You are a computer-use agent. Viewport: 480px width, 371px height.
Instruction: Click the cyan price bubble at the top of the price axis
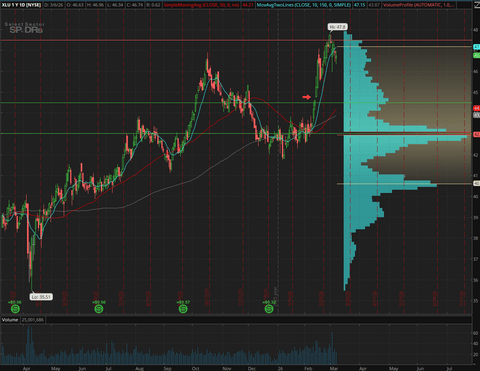tap(477, 47)
